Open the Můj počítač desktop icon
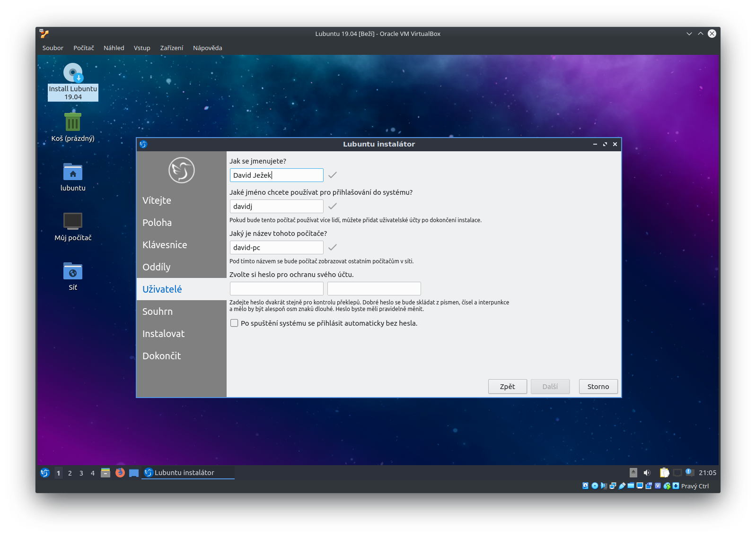The image size is (756, 537). point(73,226)
